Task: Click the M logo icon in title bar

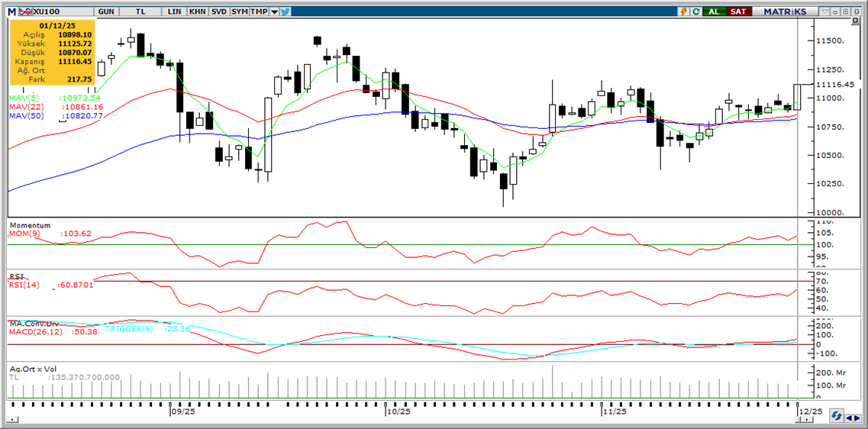Action: click(11, 11)
